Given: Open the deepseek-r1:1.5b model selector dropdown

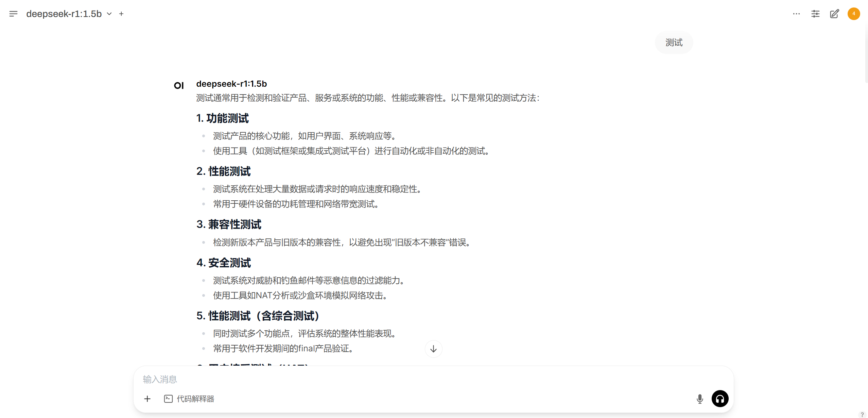Looking at the screenshot, I should 64,14.
